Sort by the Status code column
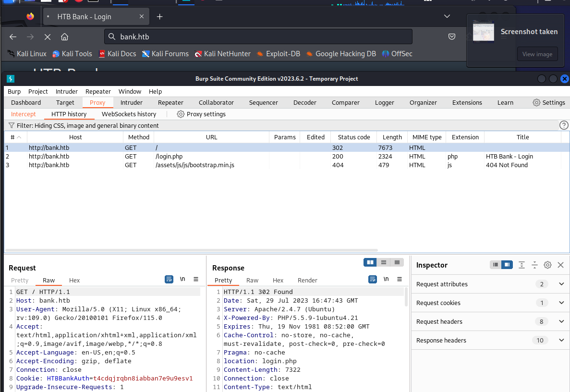The image size is (570, 392). click(x=354, y=137)
